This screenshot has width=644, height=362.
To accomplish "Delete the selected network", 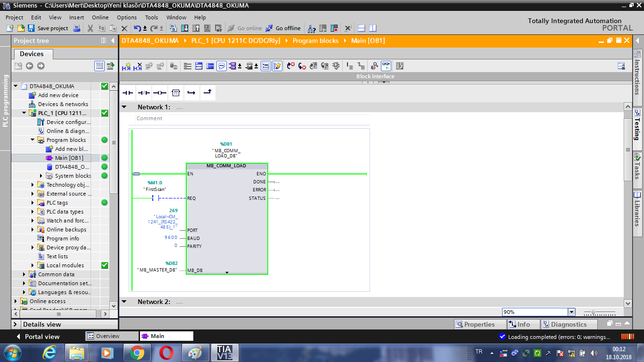I will 138,66.
